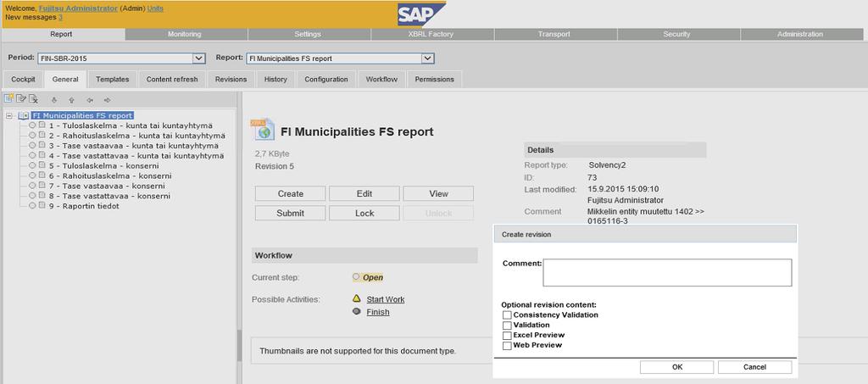Image resolution: width=868 pixels, height=384 pixels.
Task: Click the SAP logo
Action: coord(420,14)
